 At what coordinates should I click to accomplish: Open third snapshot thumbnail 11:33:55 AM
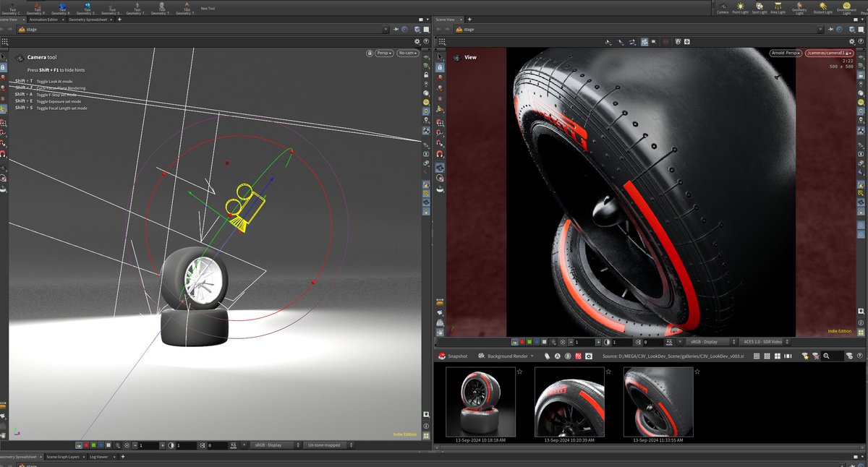[658, 401]
